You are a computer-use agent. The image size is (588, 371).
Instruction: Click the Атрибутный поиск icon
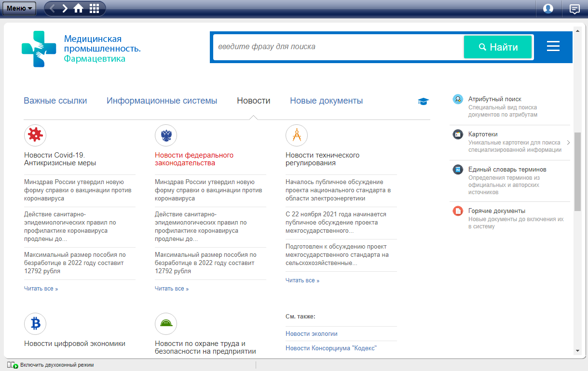[x=458, y=99]
